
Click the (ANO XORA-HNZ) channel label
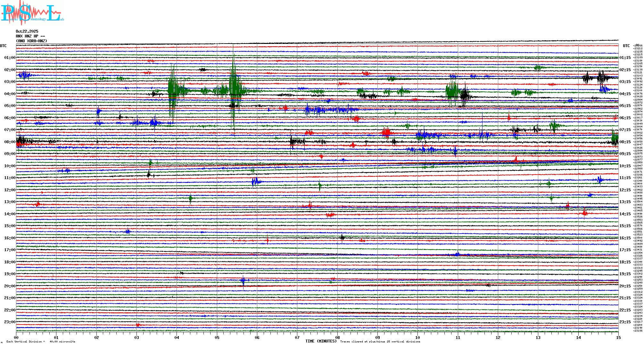pyautogui.click(x=31, y=41)
